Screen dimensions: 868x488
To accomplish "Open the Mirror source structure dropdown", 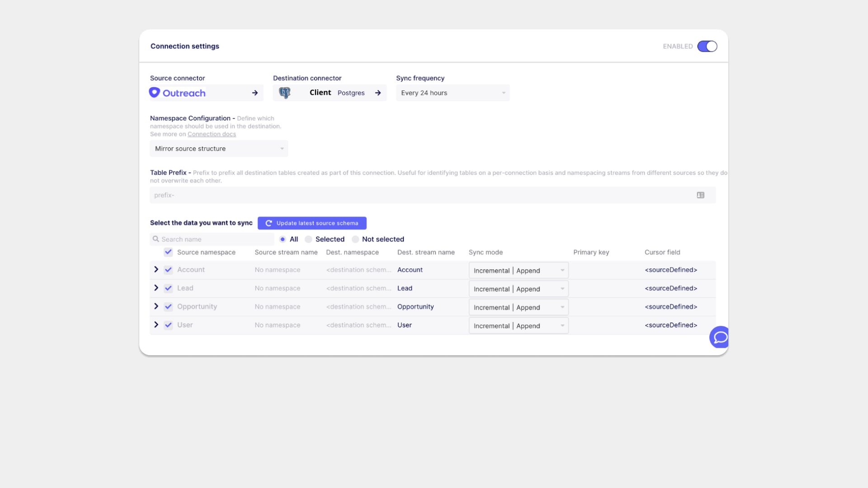I will [219, 149].
